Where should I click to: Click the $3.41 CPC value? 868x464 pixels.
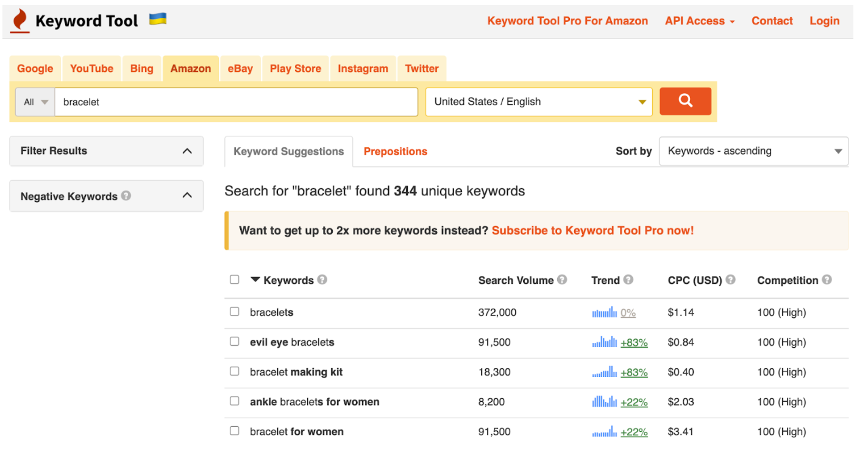click(x=681, y=432)
